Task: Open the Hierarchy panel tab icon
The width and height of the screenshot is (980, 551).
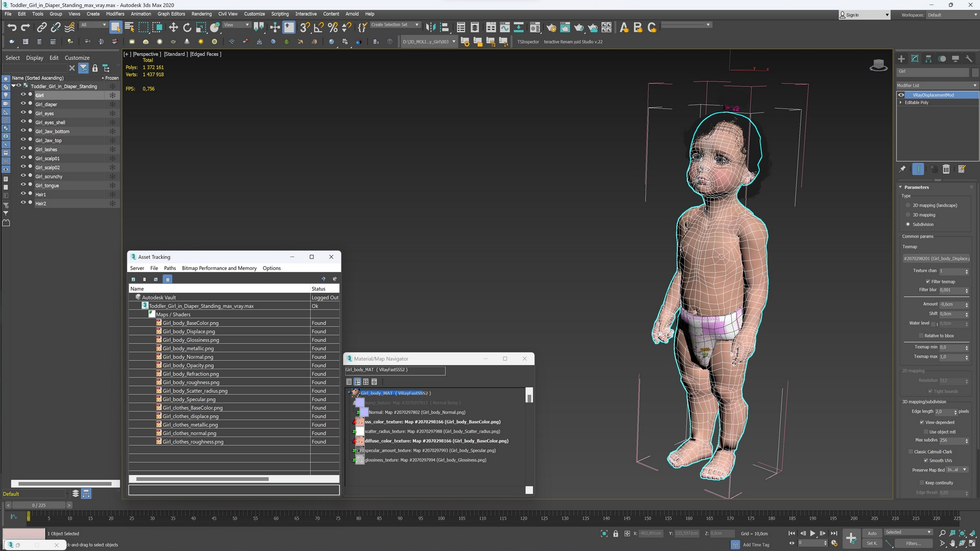Action: tap(928, 59)
